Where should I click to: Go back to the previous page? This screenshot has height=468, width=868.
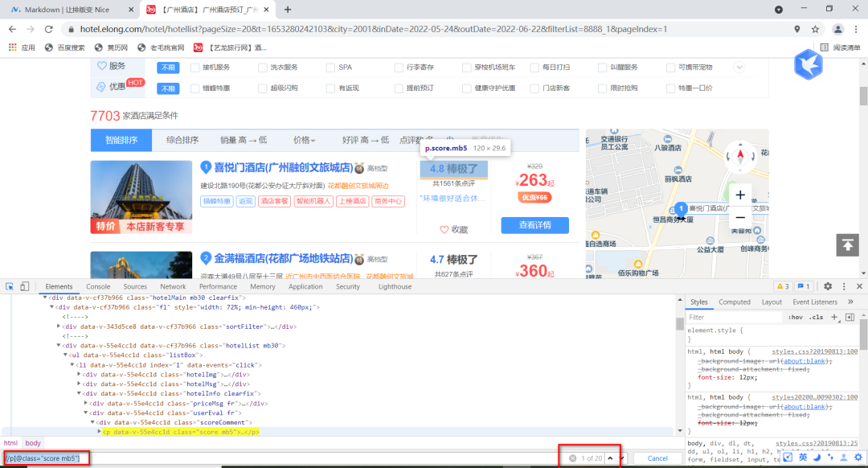pos(12,29)
